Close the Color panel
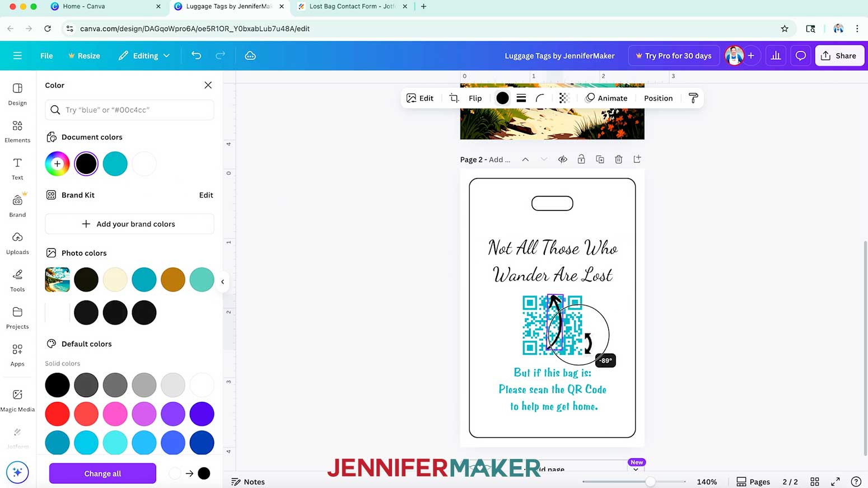The image size is (868, 488). click(208, 85)
